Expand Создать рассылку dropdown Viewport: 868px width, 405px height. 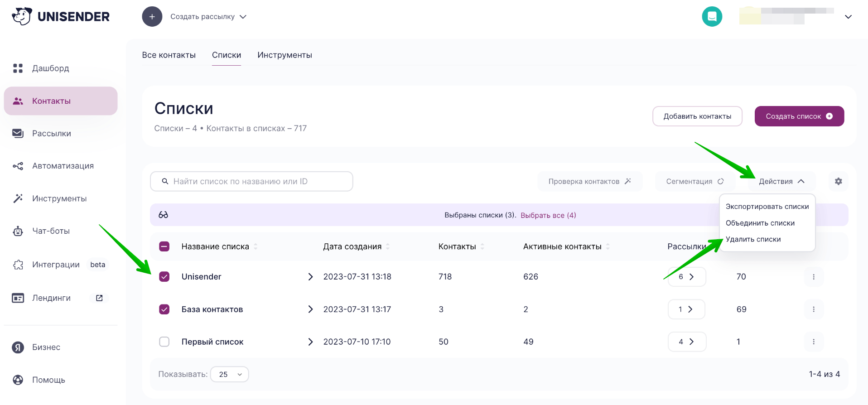click(x=243, y=17)
